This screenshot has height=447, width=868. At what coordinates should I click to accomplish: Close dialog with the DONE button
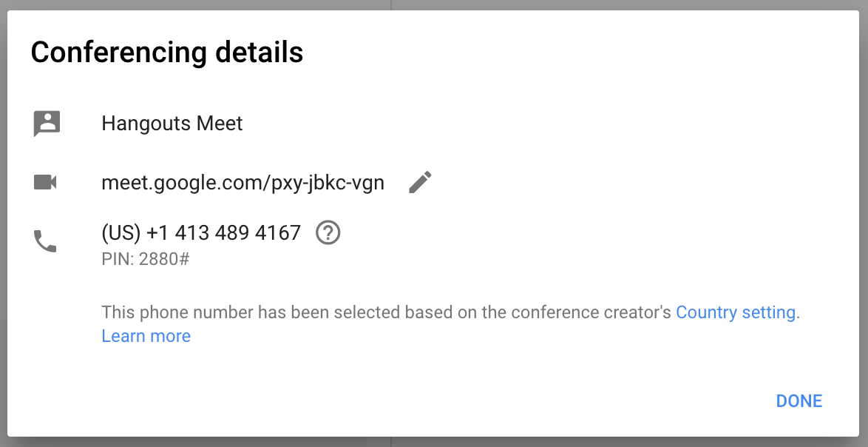click(799, 401)
